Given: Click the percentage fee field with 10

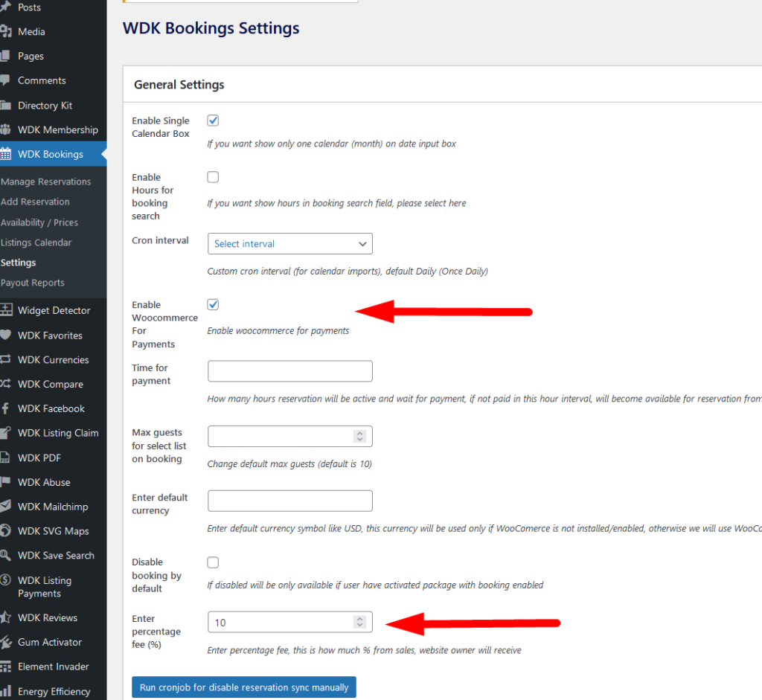Looking at the screenshot, I should pyautogui.click(x=290, y=622).
